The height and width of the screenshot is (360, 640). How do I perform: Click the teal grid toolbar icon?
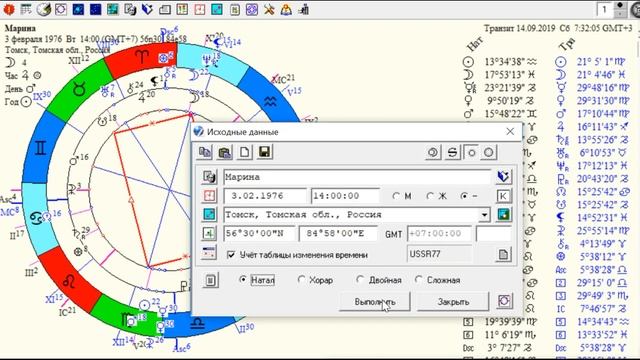pos(113,9)
